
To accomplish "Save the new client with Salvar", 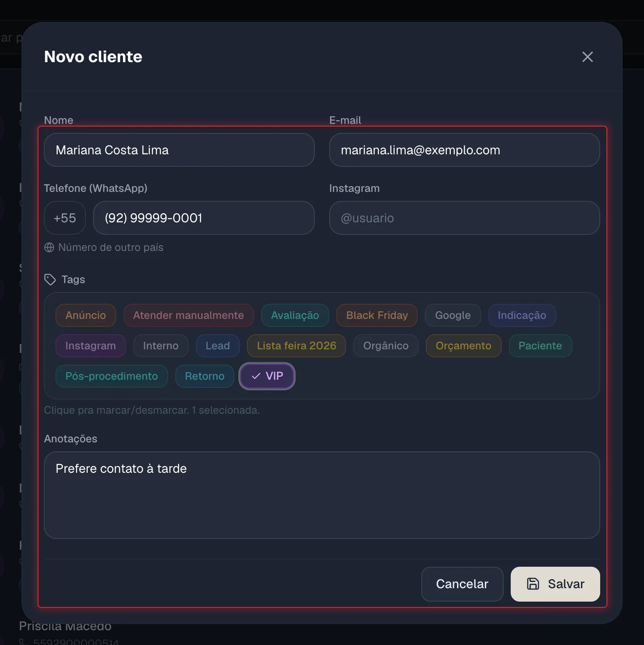I will tap(555, 584).
